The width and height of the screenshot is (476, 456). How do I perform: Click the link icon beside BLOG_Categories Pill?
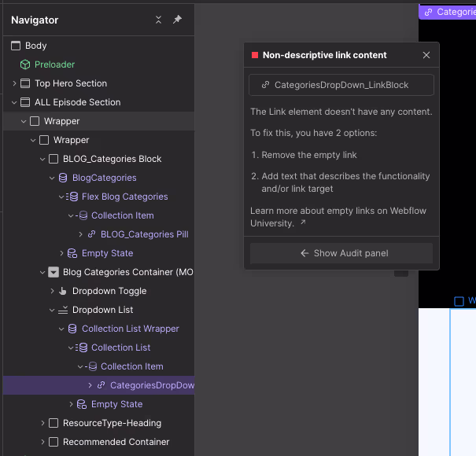92,234
